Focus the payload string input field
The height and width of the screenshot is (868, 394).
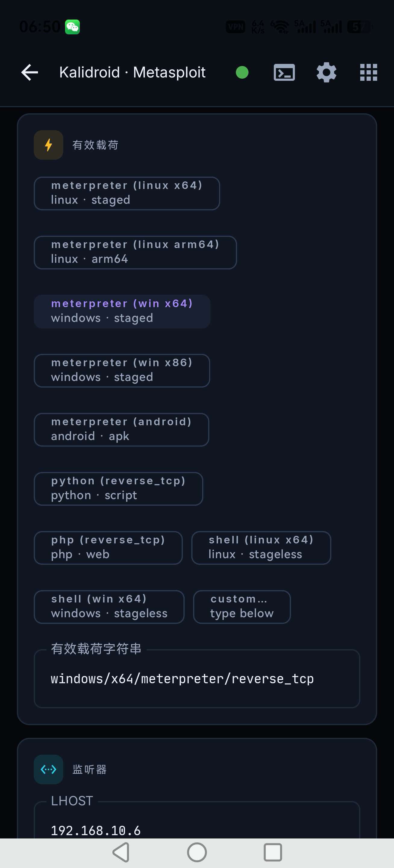(197, 679)
